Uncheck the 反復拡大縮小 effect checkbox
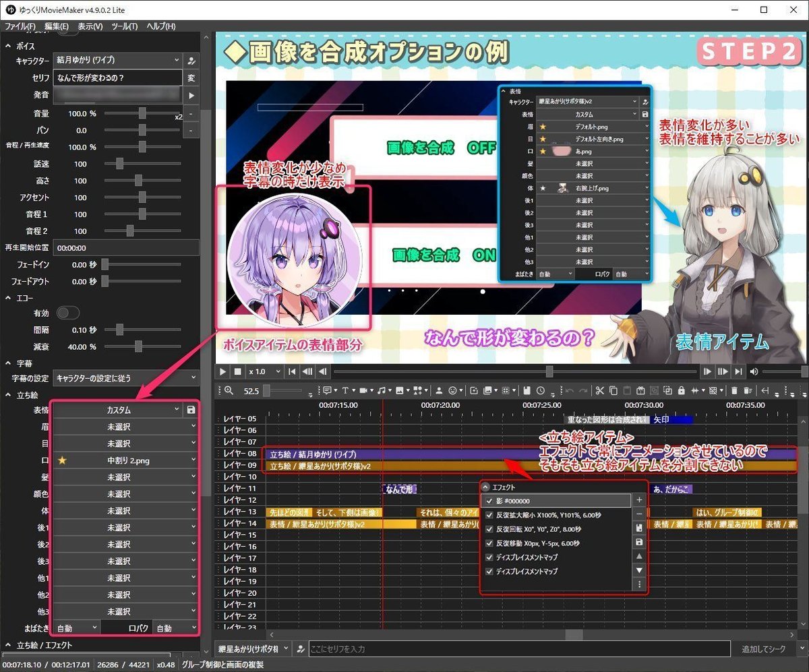The width and height of the screenshot is (809, 672). pos(490,515)
